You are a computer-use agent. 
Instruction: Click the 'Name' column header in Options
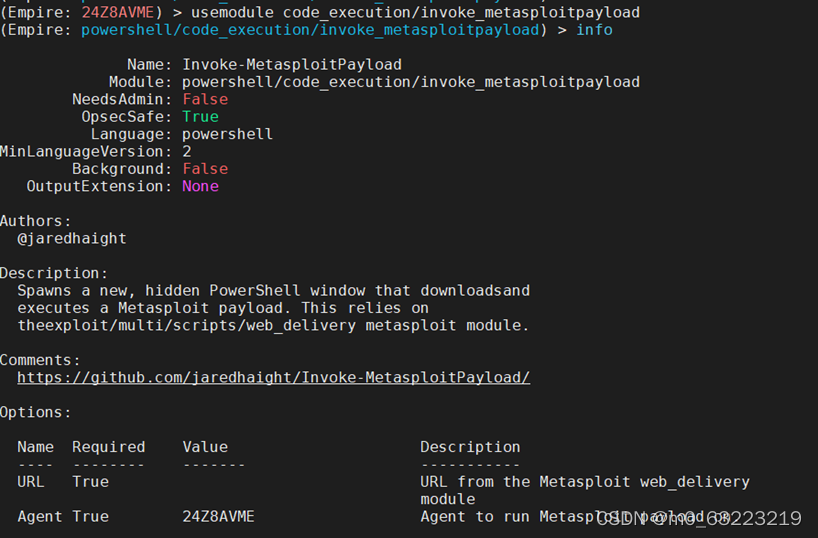tap(35, 447)
